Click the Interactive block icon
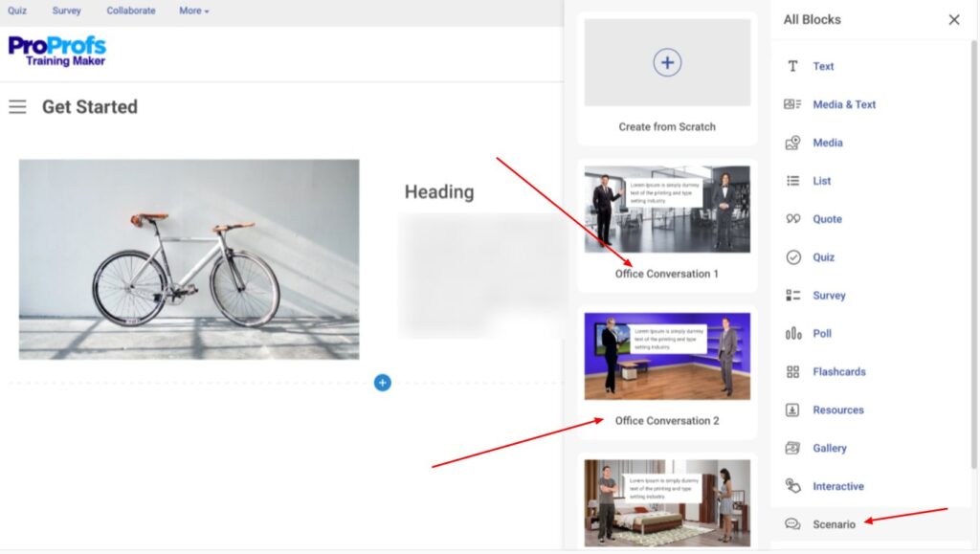This screenshot has width=980, height=554. pyautogui.click(x=792, y=485)
